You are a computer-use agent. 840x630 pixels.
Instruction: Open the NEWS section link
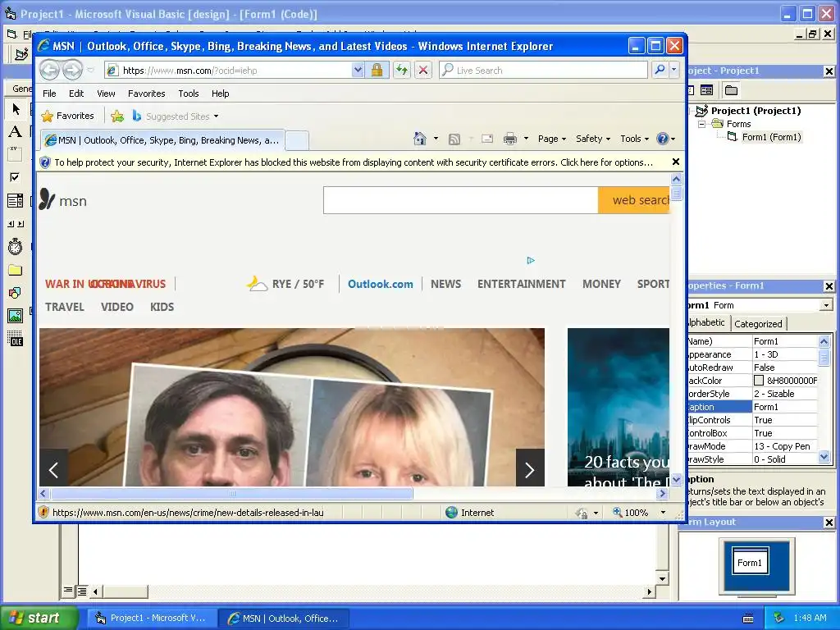click(445, 284)
